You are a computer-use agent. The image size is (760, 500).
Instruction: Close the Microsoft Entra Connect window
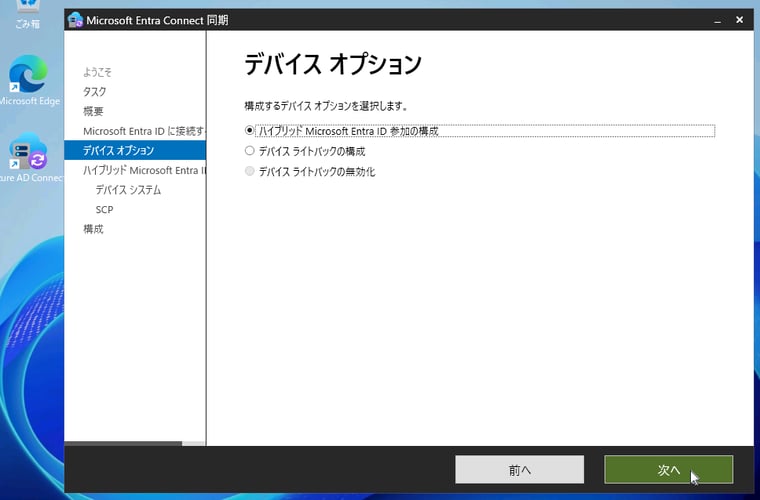pos(740,20)
